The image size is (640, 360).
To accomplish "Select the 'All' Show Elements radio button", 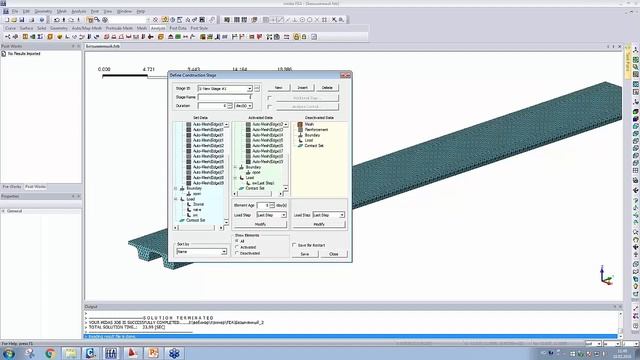I will [237, 241].
